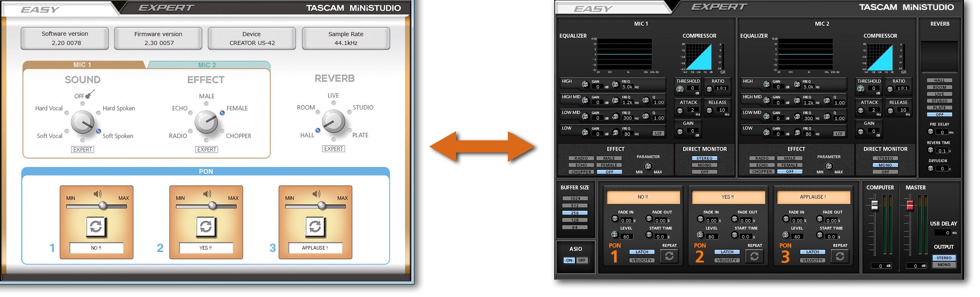
Task: Click the PON 2 repeat icon in Easy view
Action: pyautogui.click(x=206, y=227)
